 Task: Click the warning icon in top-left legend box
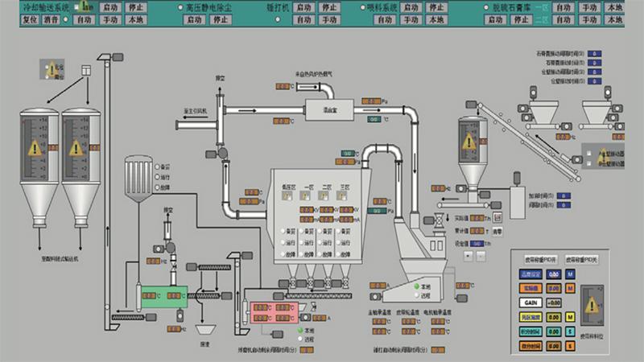[x=52, y=71]
